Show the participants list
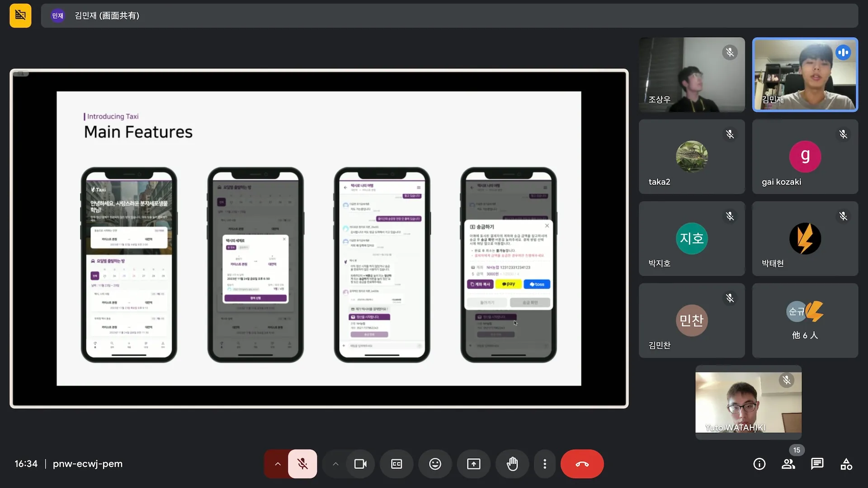The height and width of the screenshot is (488, 868). coord(788,464)
